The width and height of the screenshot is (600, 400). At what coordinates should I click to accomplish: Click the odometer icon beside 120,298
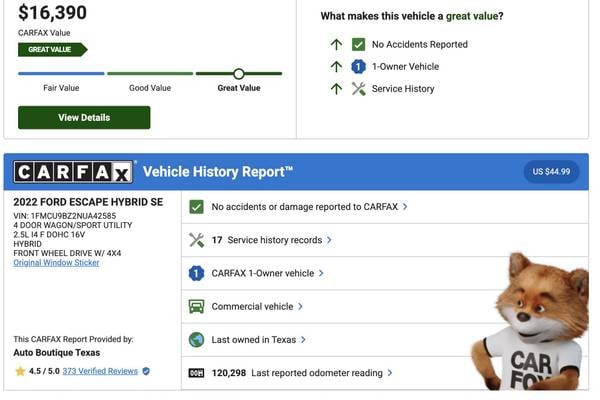(x=196, y=373)
